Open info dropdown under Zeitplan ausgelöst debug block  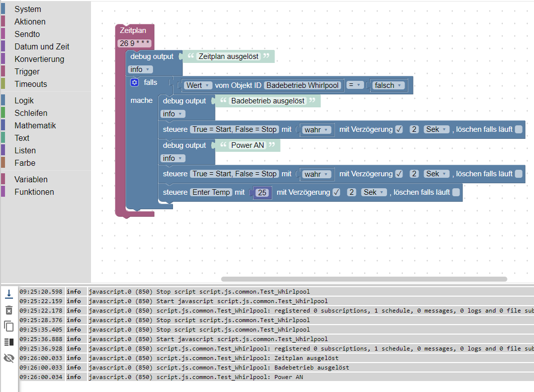(x=140, y=69)
